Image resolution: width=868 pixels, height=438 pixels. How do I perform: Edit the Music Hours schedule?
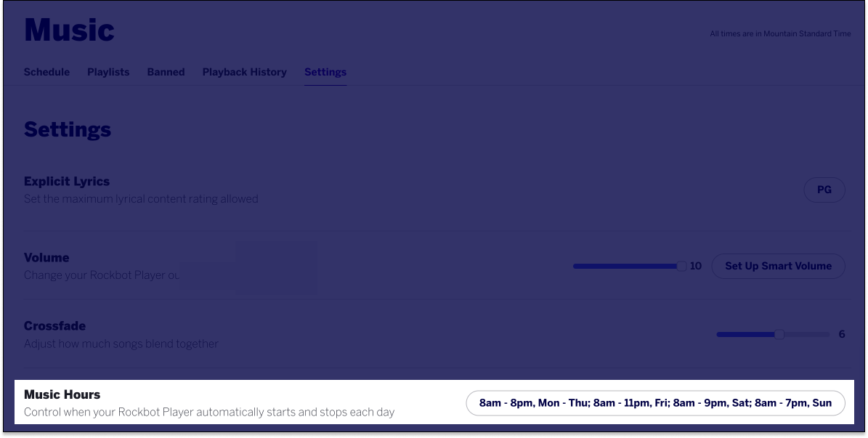(x=655, y=402)
